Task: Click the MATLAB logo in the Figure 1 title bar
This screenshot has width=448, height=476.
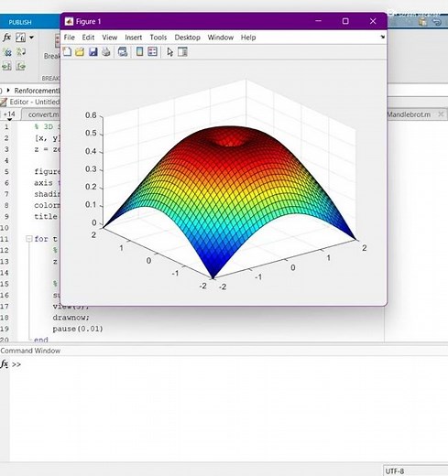Action: pos(69,21)
